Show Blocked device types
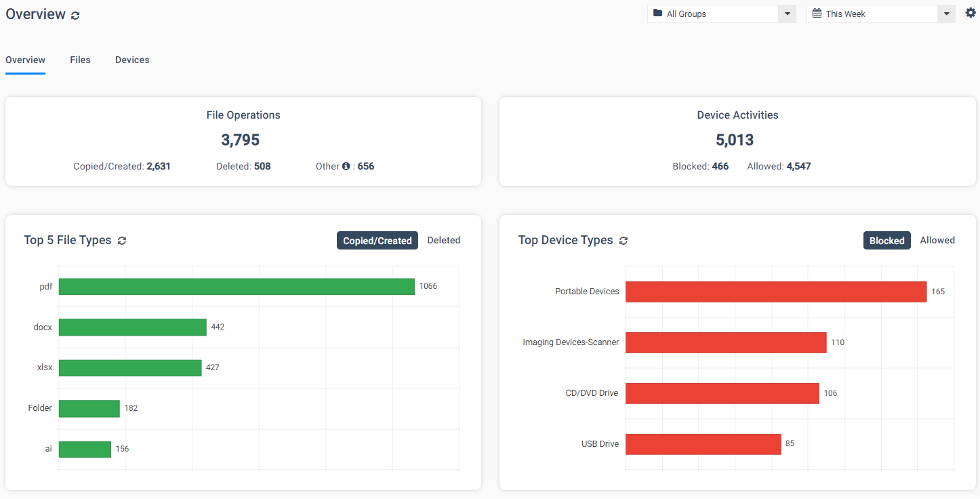 point(887,241)
